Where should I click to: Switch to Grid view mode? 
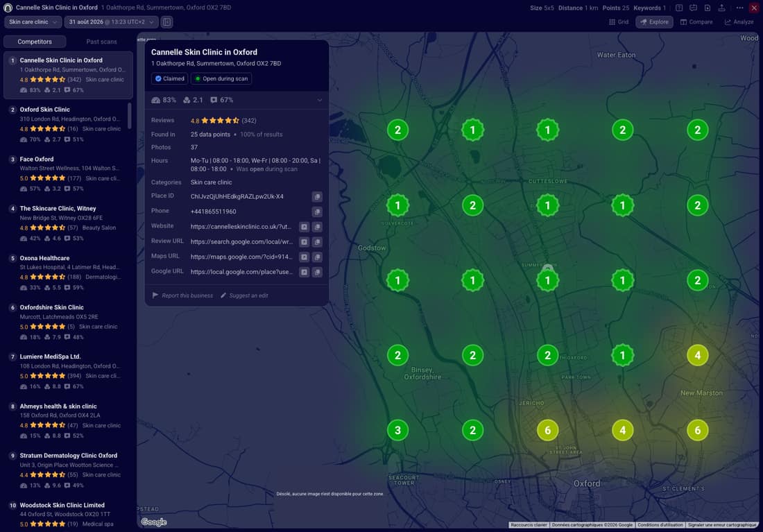pos(619,22)
